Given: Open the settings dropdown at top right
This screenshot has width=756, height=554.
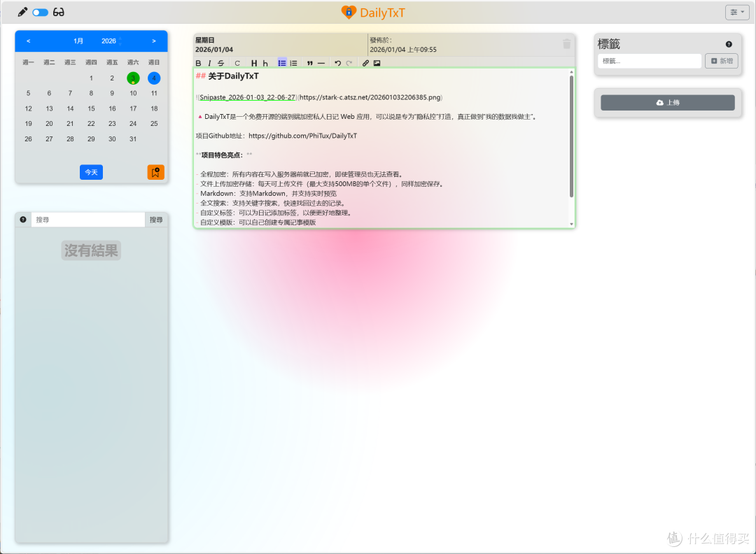Looking at the screenshot, I should coord(737,12).
